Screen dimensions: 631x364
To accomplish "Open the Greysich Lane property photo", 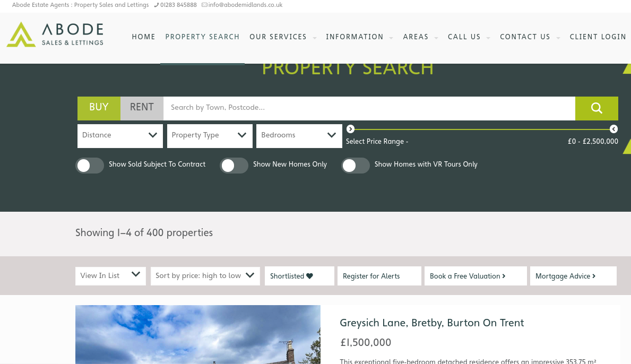I will 198,335.
